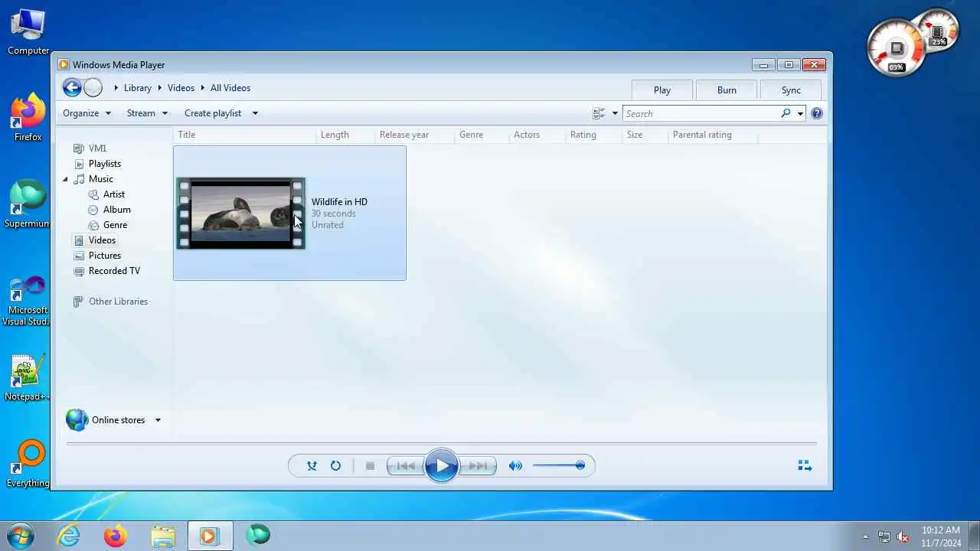
Task: Click the system tray volume icon
Action: click(903, 536)
